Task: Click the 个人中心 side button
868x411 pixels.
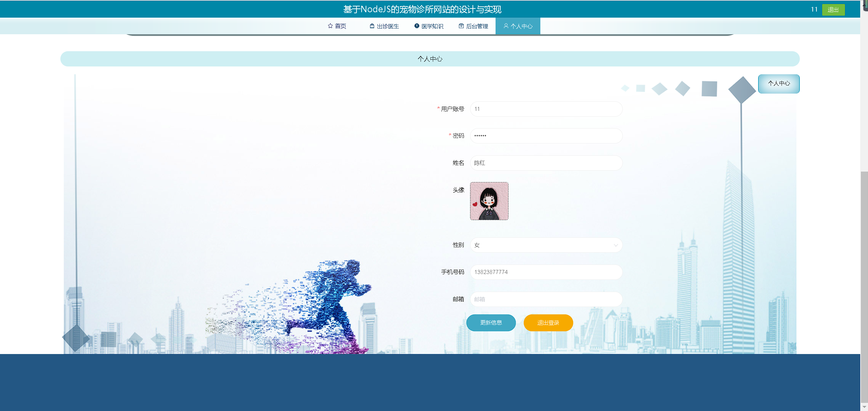Action: [779, 84]
